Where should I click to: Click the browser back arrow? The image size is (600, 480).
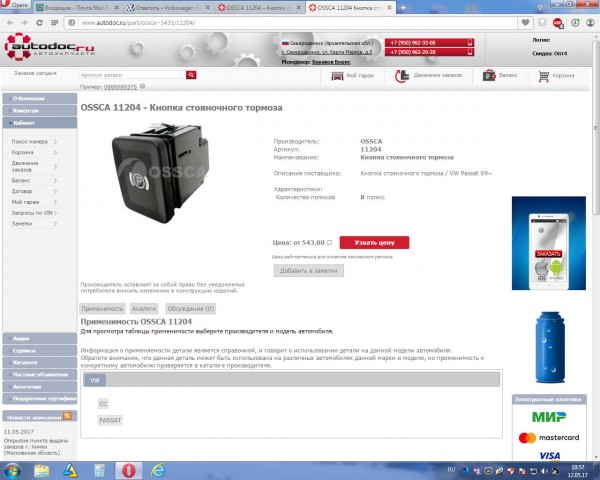point(10,23)
